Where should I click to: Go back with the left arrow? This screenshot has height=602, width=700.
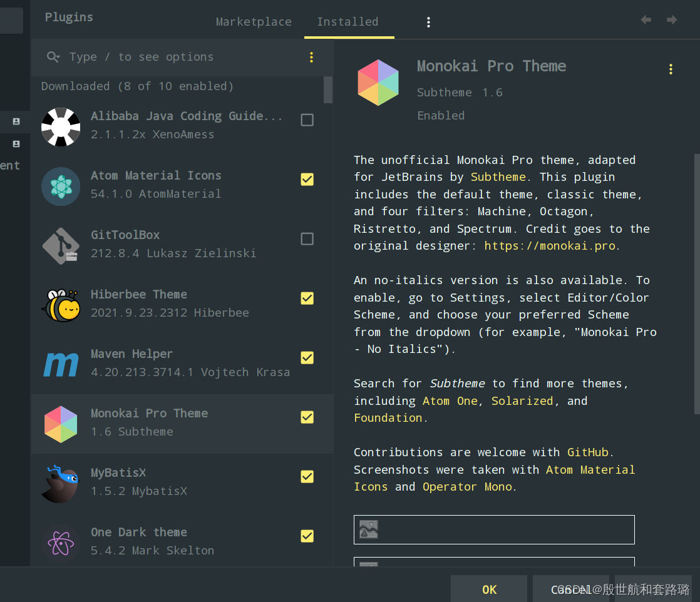tap(646, 19)
